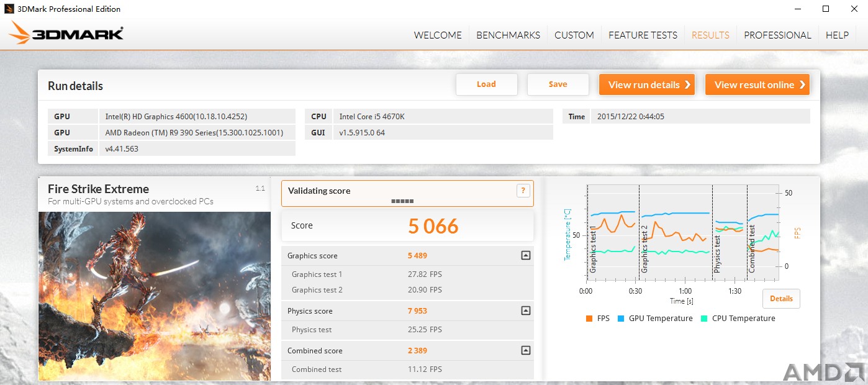Open the HELP tab

click(837, 35)
